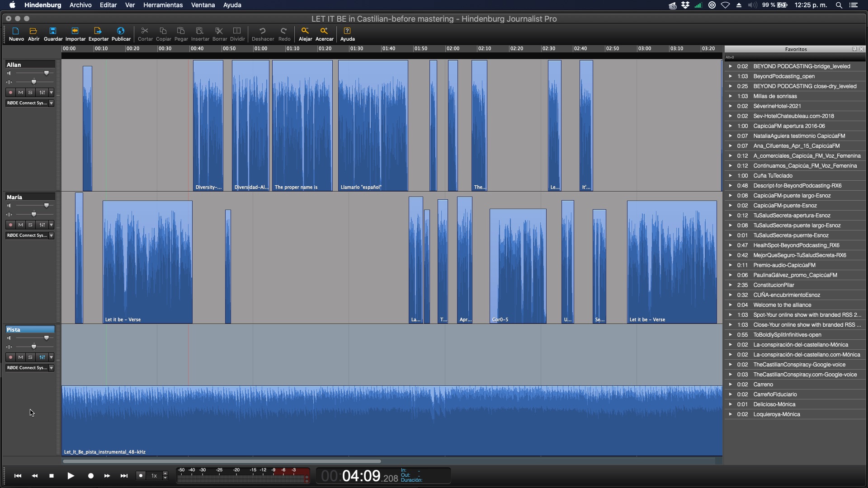Mute the María track
Image resolution: width=868 pixels, height=488 pixels.
20,225
